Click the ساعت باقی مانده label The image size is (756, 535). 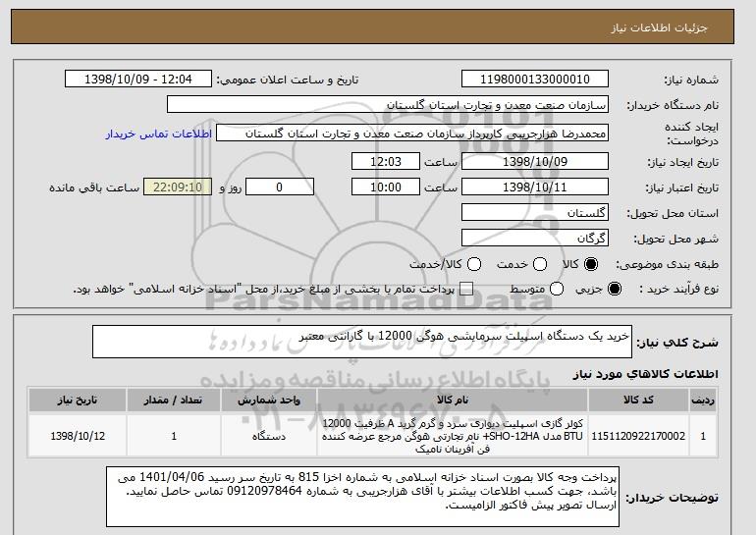tap(94, 187)
